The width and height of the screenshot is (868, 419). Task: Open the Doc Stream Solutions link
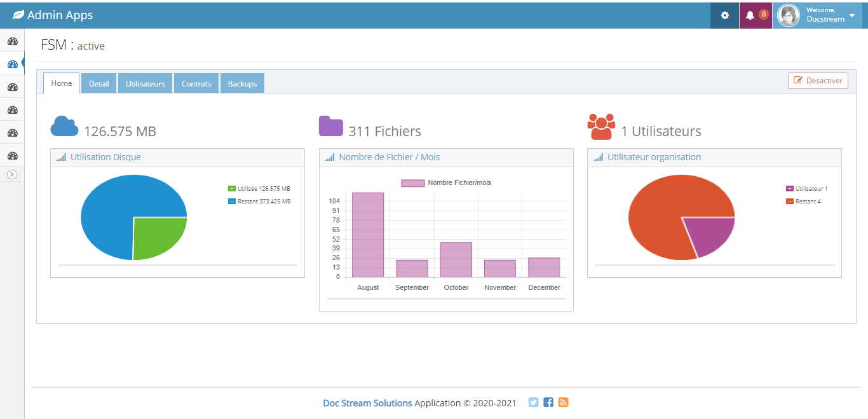point(367,403)
